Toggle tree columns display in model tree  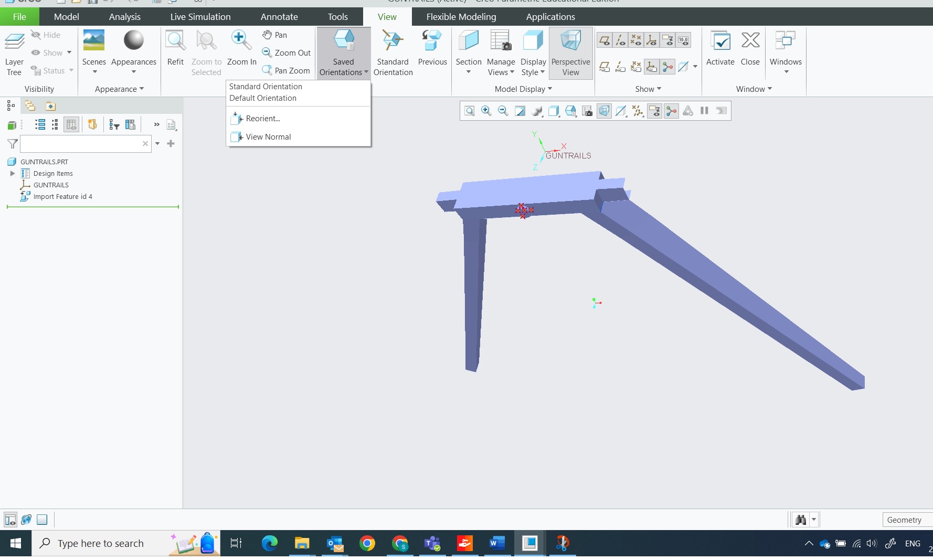pos(71,124)
